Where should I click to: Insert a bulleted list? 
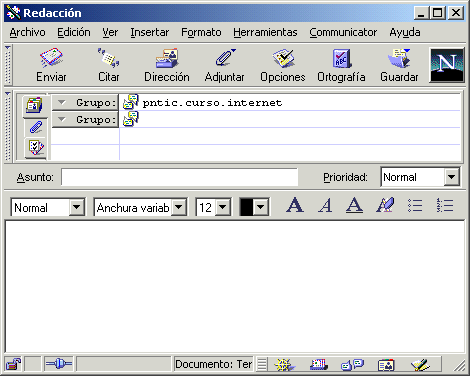coord(415,205)
